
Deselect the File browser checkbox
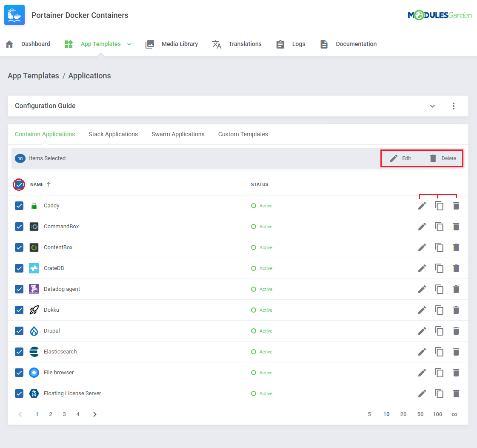(x=19, y=373)
